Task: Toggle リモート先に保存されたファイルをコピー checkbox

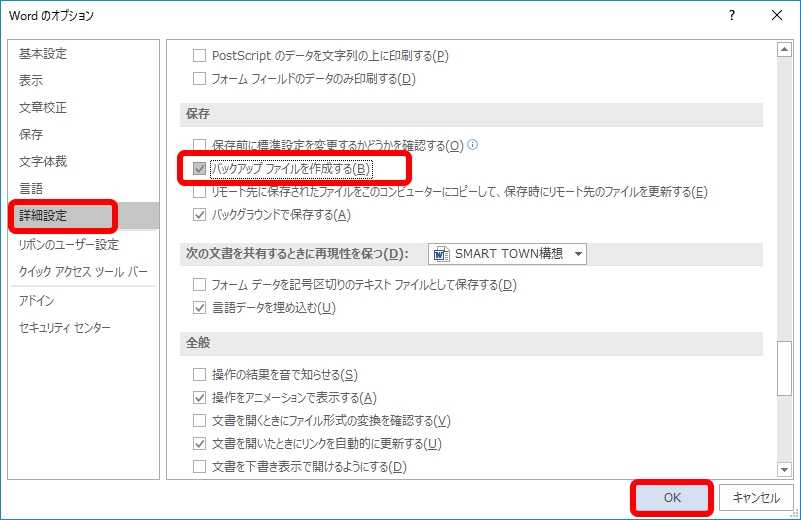Action: click(199, 192)
